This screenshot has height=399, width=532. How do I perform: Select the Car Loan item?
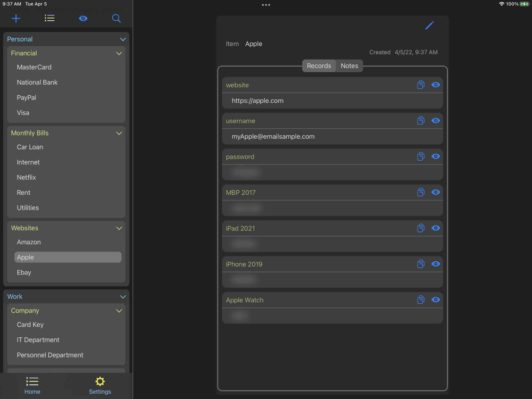30,147
